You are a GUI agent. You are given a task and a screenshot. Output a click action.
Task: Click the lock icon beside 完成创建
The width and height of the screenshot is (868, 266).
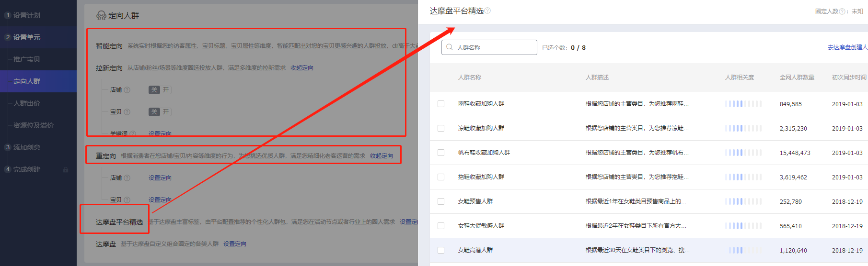pyautogui.click(x=66, y=170)
